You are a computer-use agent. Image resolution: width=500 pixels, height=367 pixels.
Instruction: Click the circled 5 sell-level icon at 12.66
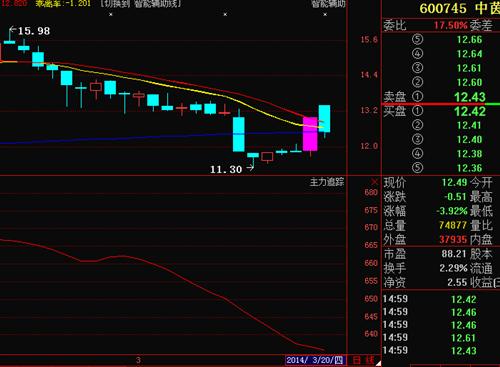417,39
